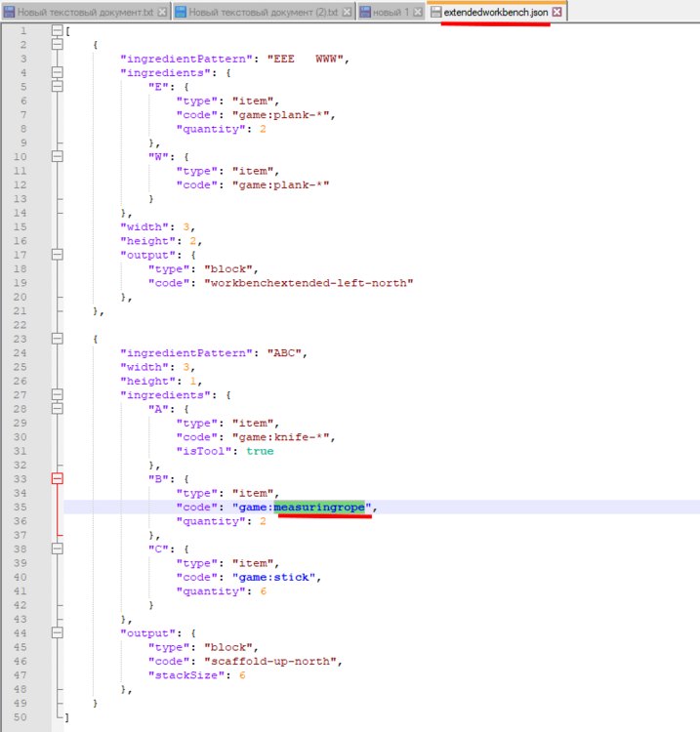Image resolution: width=700 pixels, height=732 pixels.
Task: Close the "новый 1" tab
Action: [417, 12]
